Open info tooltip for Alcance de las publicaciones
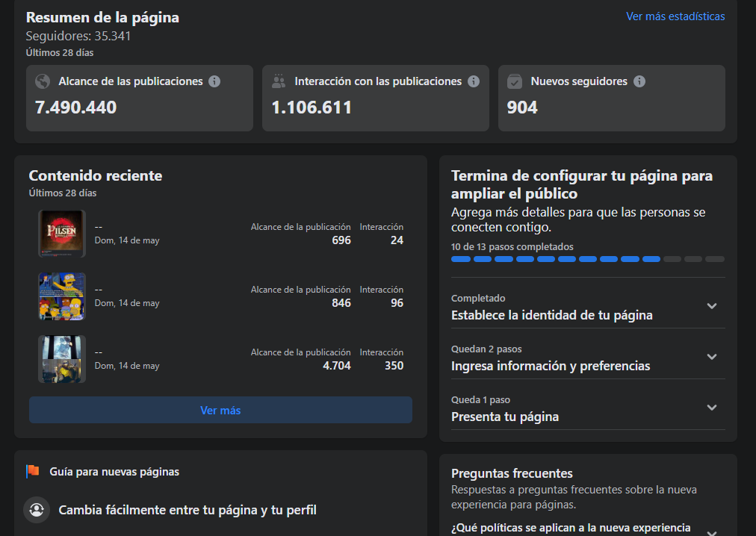 pyautogui.click(x=214, y=81)
